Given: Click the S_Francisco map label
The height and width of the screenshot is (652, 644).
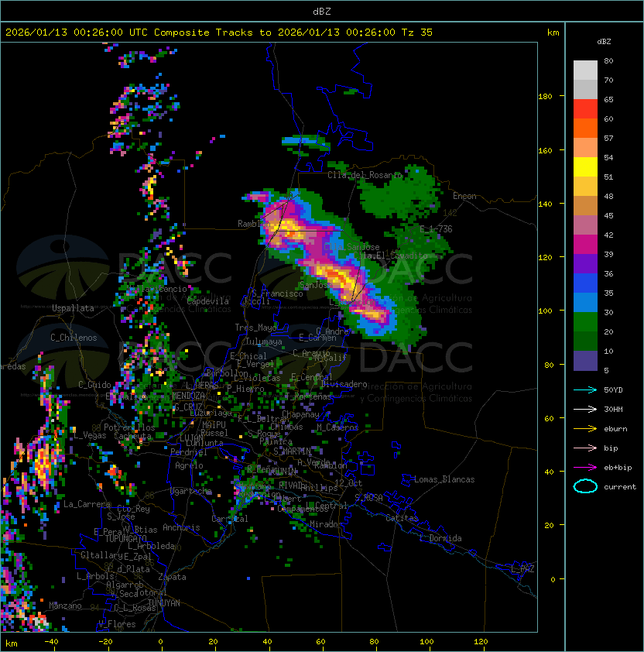Looking at the screenshot, I should point(277,293).
